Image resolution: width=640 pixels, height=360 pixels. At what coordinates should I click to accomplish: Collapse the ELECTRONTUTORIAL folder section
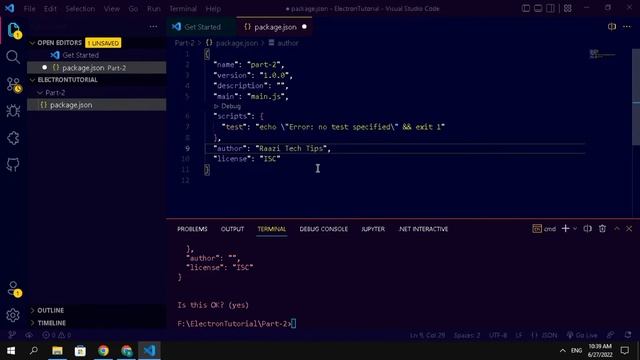coord(67,80)
